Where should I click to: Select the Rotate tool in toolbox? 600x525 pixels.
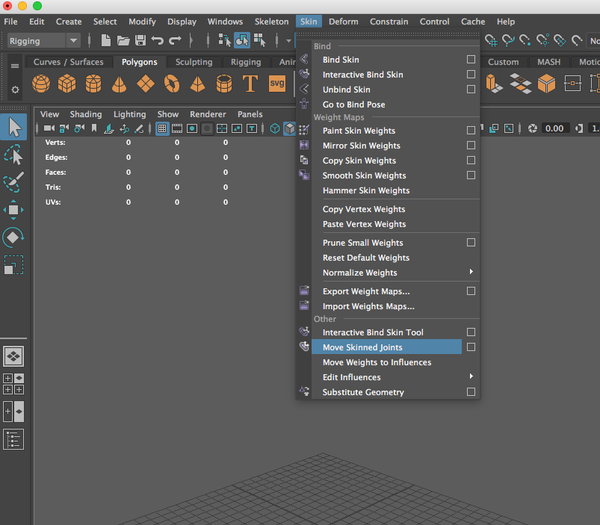click(x=14, y=237)
